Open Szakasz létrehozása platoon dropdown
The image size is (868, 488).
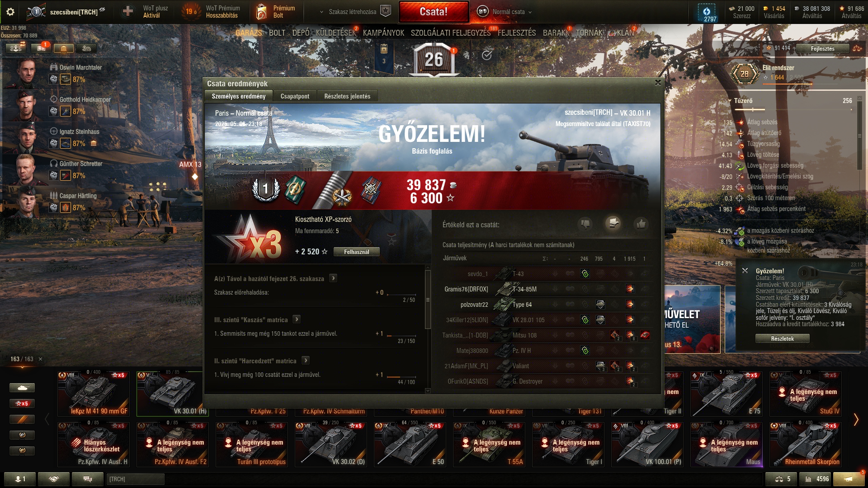[x=321, y=12]
